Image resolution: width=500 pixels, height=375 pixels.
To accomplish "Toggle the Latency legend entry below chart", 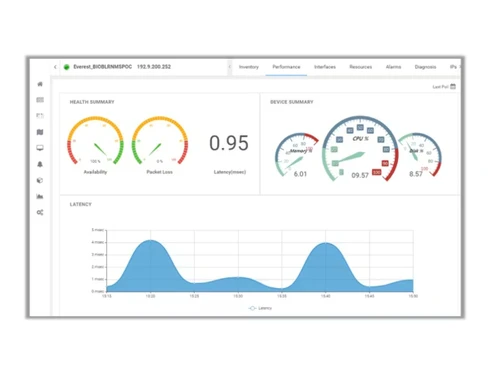I will (260, 308).
